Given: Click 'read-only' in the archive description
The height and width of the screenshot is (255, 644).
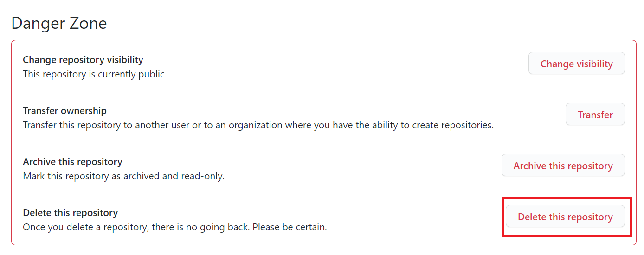Looking at the screenshot, I should pyautogui.click(x=203, y=176).
